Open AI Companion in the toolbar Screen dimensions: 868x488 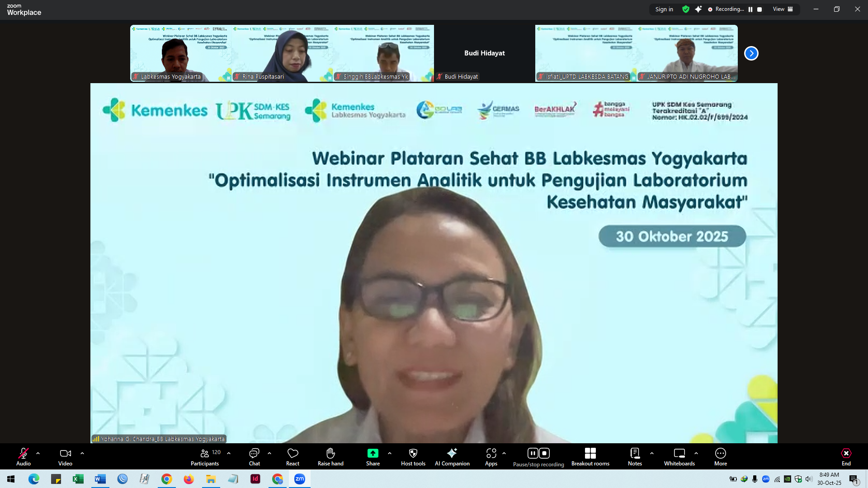[x=452, y=456]
